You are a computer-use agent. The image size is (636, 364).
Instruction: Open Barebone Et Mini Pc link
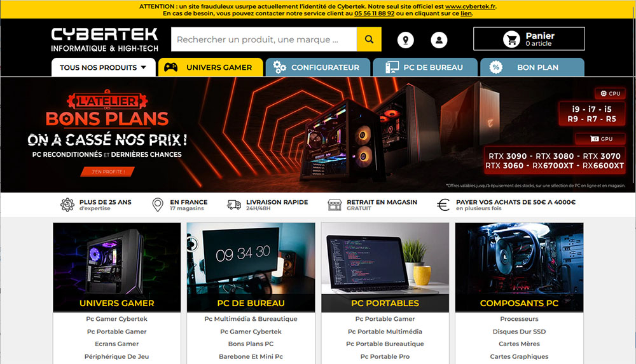[x=251, y=357]
